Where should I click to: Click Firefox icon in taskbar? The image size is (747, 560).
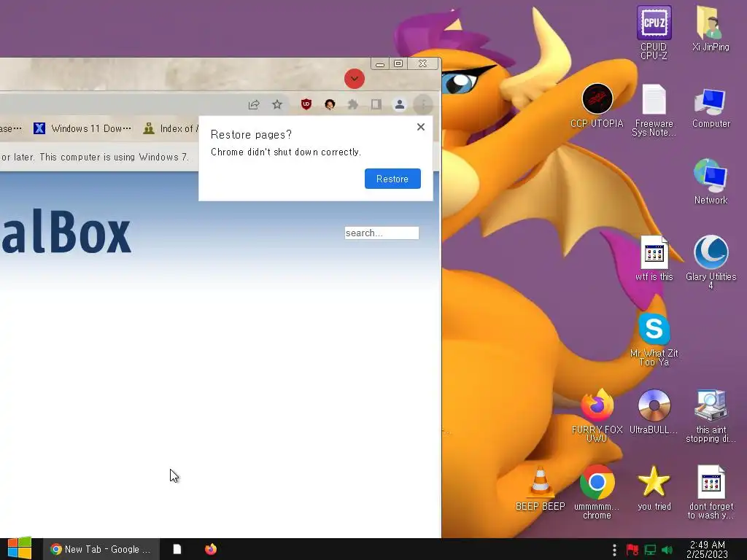click(x=211, y=549)
